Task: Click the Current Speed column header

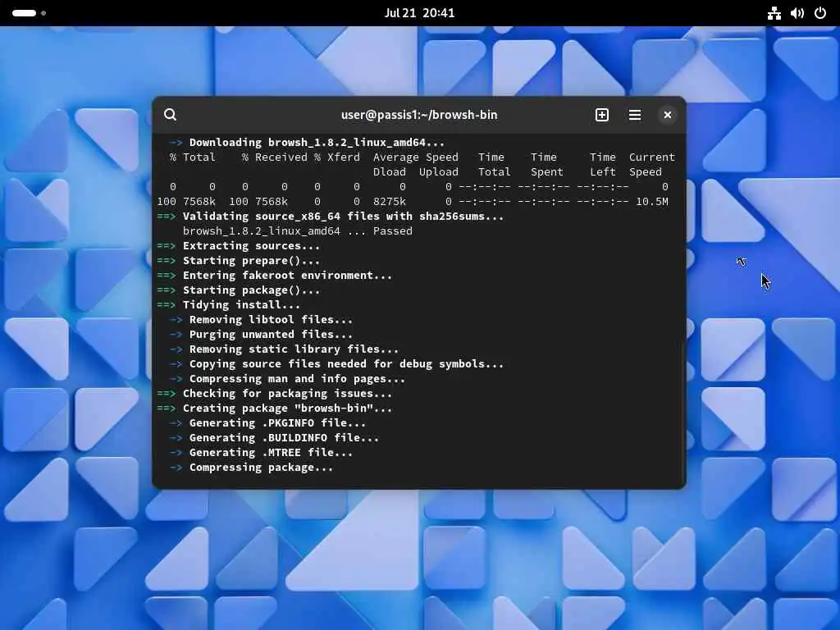Action: click(651, 164)
